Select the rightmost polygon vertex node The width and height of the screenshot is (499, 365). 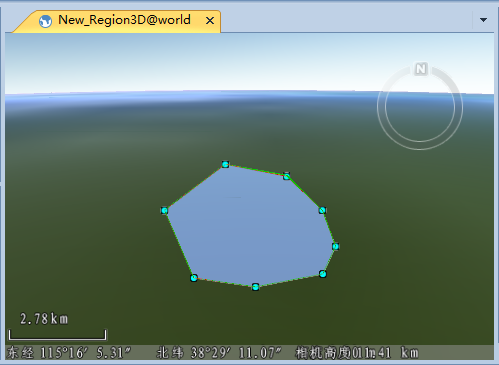pyautogui.click(x=335, y=246)
